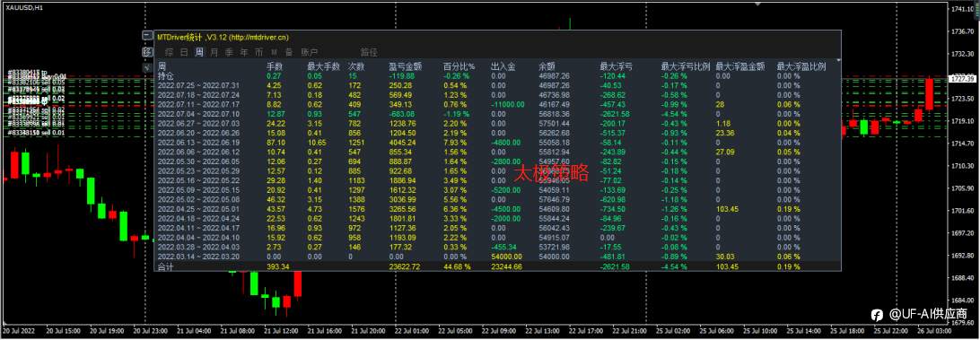Click the 合计 total row label

tap(166, 266)
